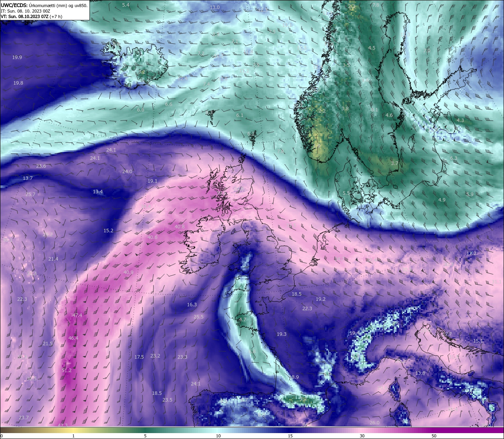Click the map value 4.9
Screen dimensions: 504x439
442,200
